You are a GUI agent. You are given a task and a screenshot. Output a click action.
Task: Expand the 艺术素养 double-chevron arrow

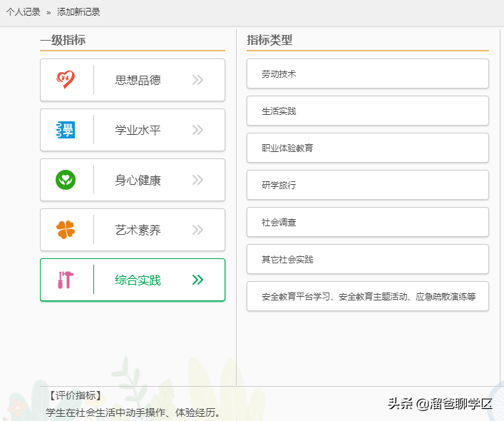tap(197, 230)
